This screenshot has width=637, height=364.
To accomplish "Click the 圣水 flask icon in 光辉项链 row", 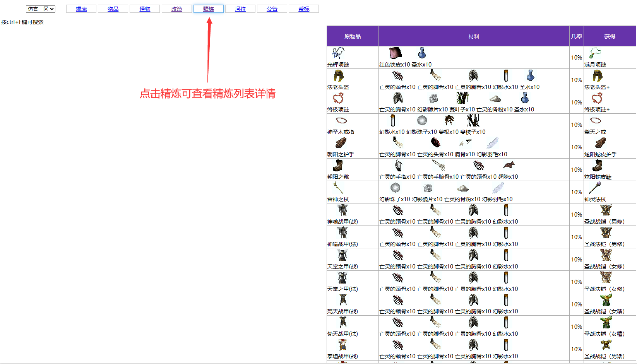I will pos(422,53).
